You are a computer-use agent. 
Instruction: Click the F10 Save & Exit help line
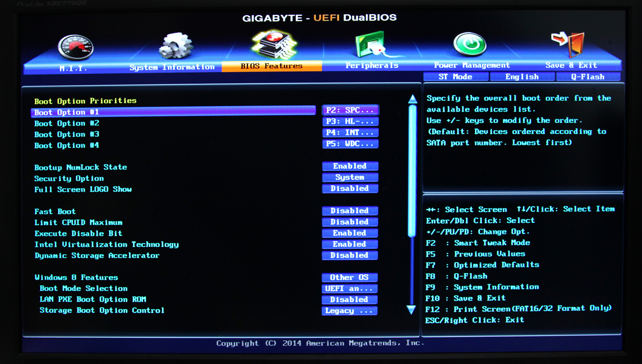point(465,298)
